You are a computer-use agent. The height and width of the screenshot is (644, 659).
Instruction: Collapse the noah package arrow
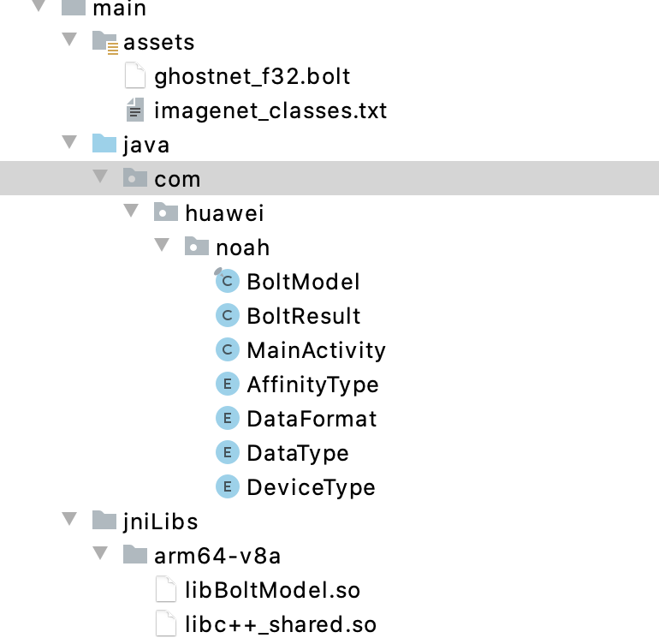(162, 246)
